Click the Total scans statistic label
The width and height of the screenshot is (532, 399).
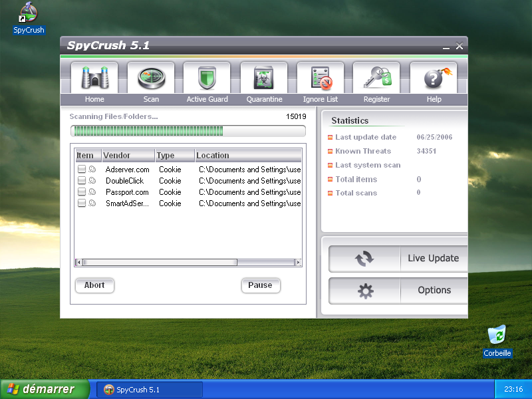point(356,193)
